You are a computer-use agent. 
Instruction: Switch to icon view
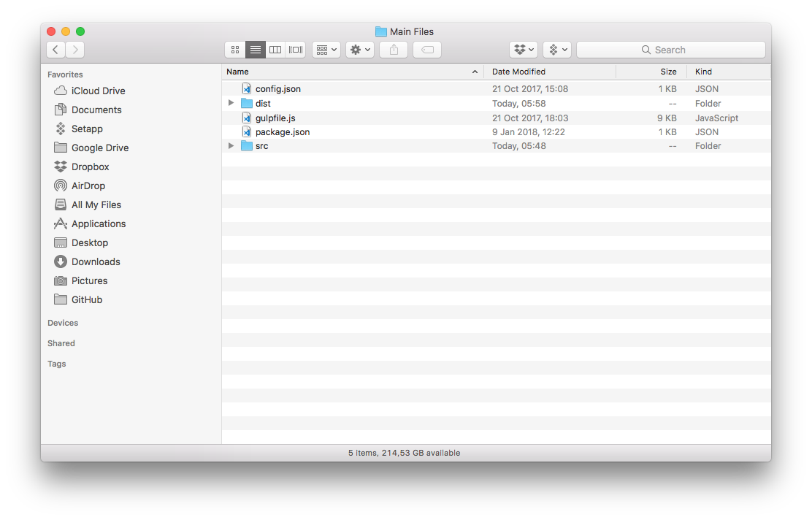235,50
